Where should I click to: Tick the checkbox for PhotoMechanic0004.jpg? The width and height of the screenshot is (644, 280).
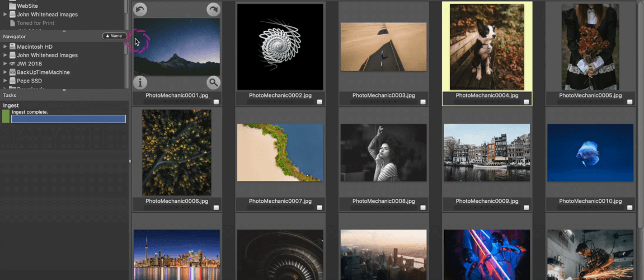click(526, 102)
